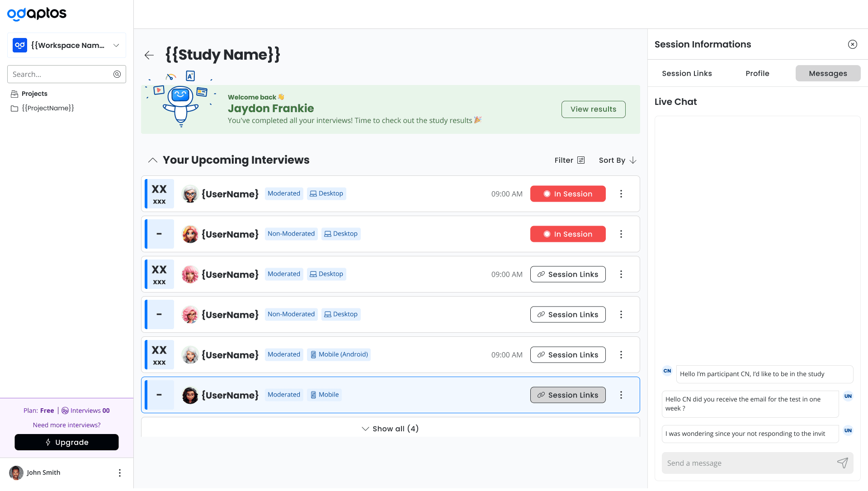Click the Interviews 00 counter
Image resolution: width=868 pixels, height=491 pixels.
pos(86,411)
